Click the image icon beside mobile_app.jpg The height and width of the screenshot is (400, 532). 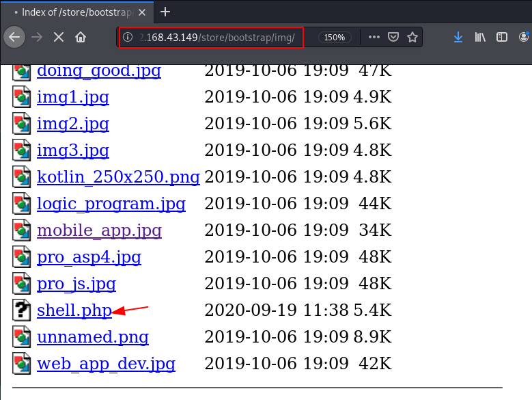[22, 230]
